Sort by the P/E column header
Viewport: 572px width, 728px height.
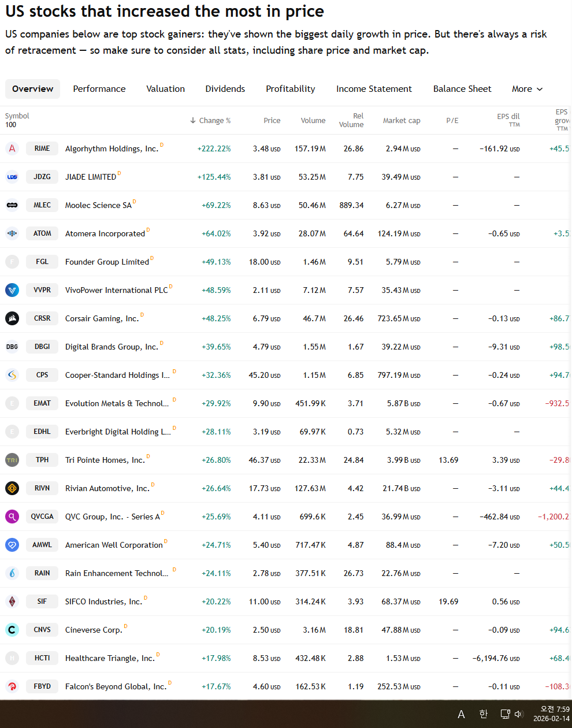click(452, 121)
